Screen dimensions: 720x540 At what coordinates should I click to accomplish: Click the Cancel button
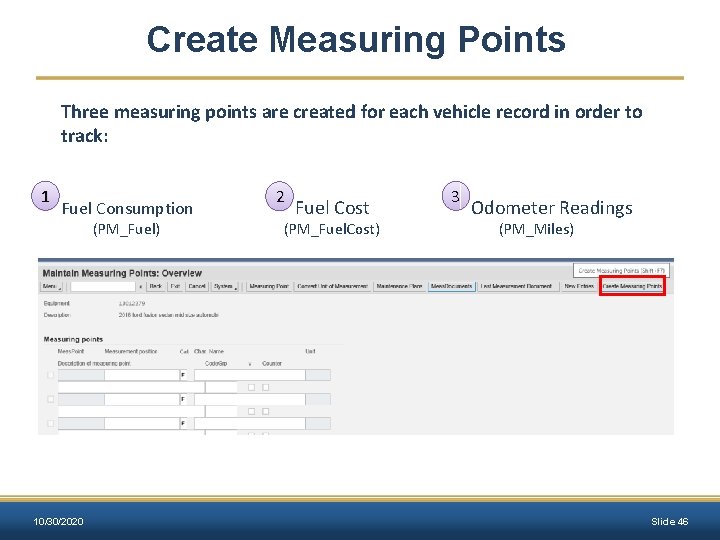(x=197, y=287)
